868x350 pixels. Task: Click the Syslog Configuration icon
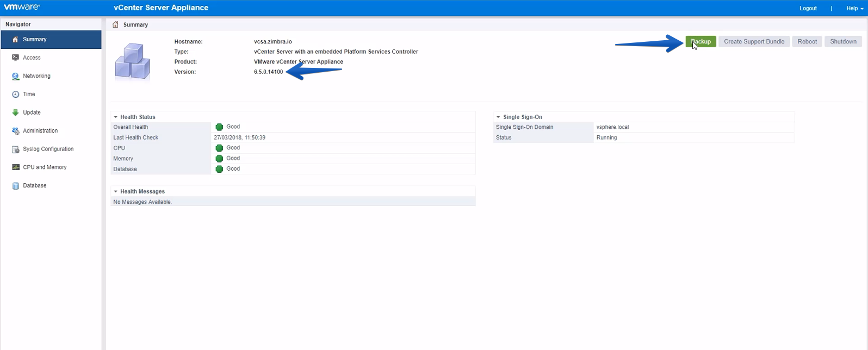pos(16,149)
